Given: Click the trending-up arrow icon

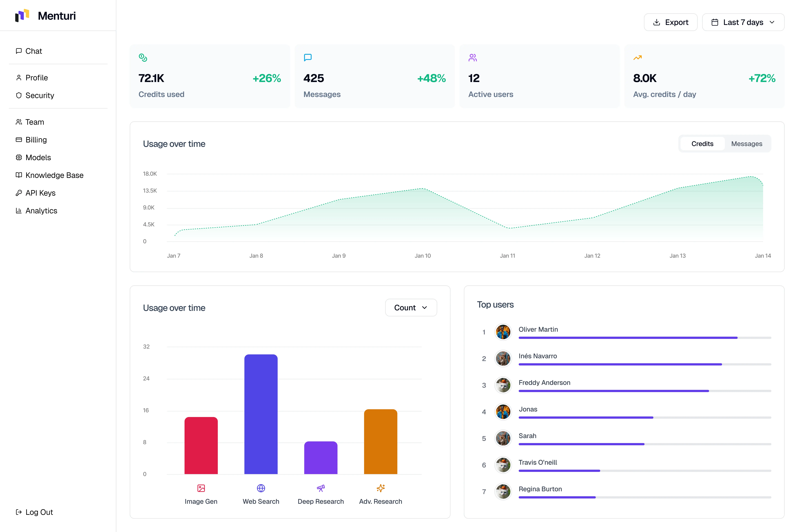Looking at the screenshot, I should (x=638, y=58).
